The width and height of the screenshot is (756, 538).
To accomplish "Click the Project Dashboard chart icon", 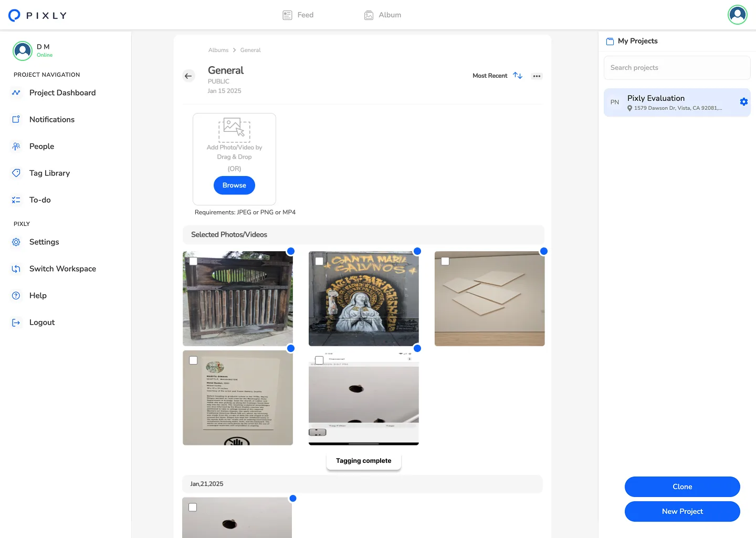I will click(16, 93).
